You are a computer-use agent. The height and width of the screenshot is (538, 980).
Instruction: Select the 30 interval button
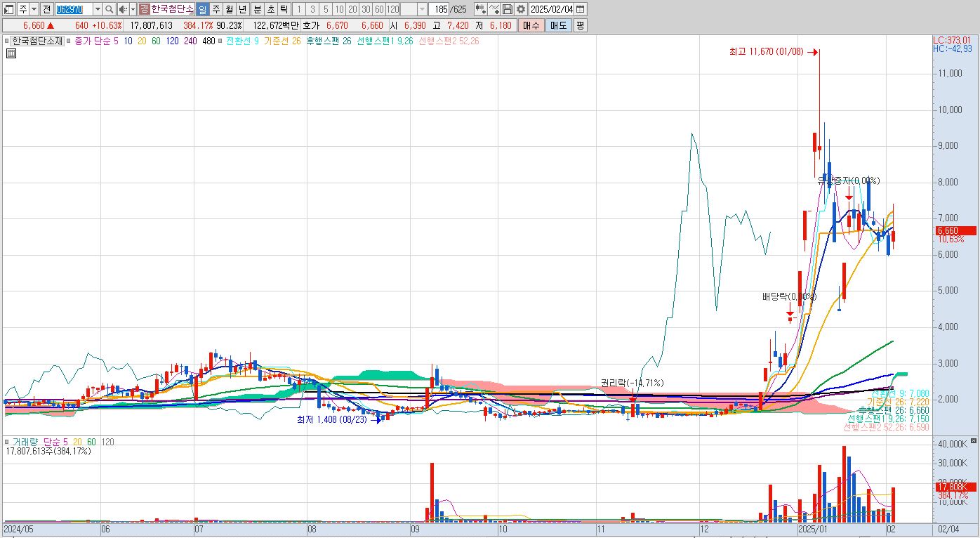(x=365, y=9)
